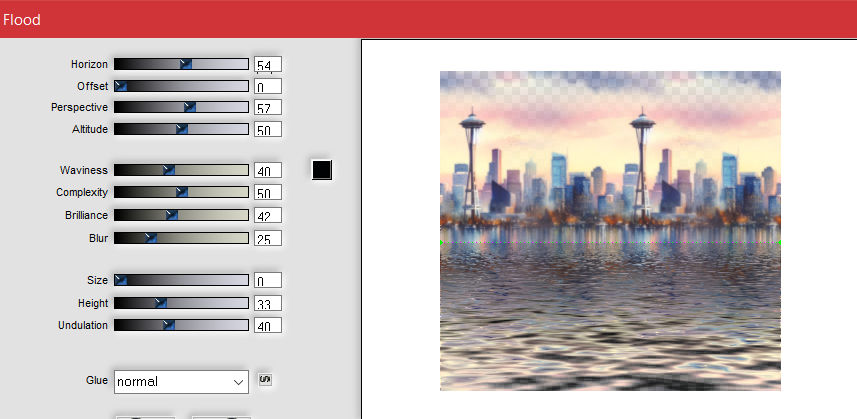Screen dimensions: 857x419
Task: Click the Horizon slider handle
Action: click(186, 64)
